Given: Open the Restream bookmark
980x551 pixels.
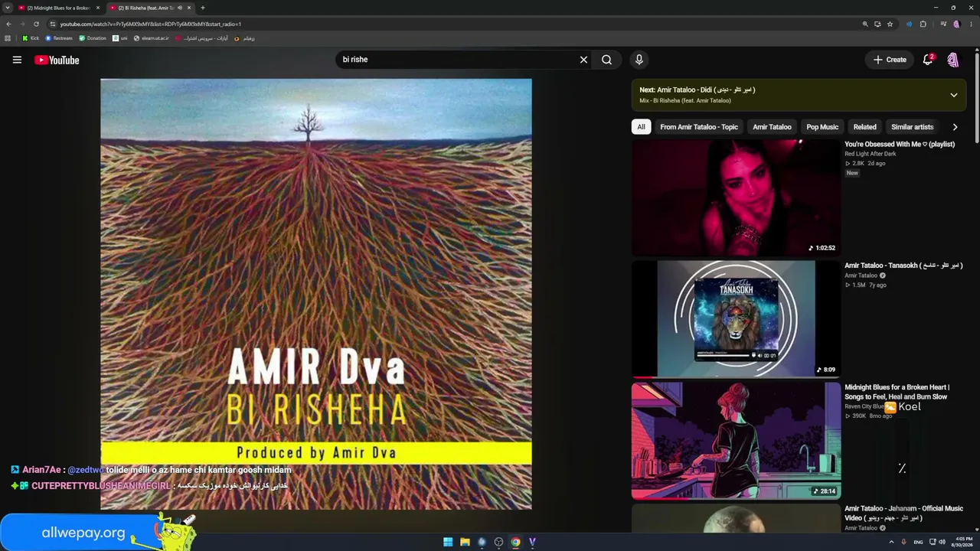Looking at the screenshot, I should click(59, 38).
